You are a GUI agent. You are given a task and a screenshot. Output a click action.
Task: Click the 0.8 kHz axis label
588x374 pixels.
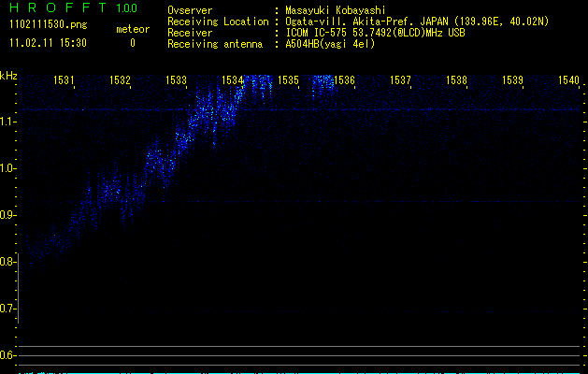7,262
